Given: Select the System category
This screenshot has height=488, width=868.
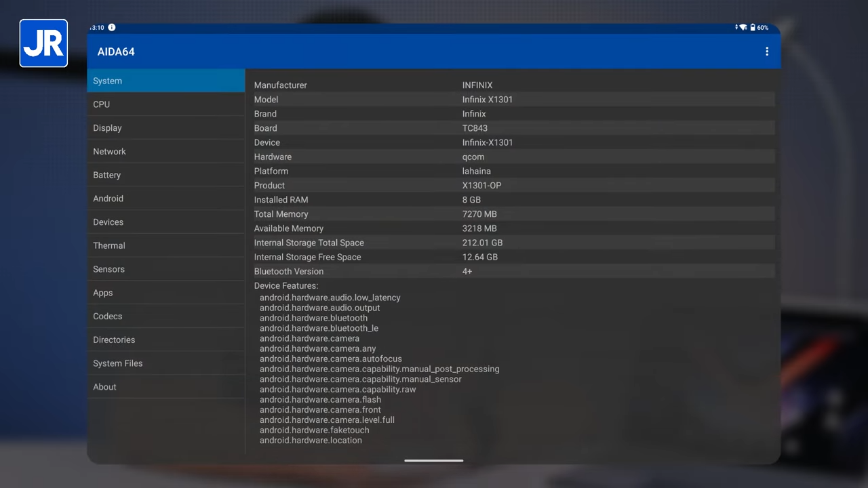Looking at the screenshot, I should [166, 81].
